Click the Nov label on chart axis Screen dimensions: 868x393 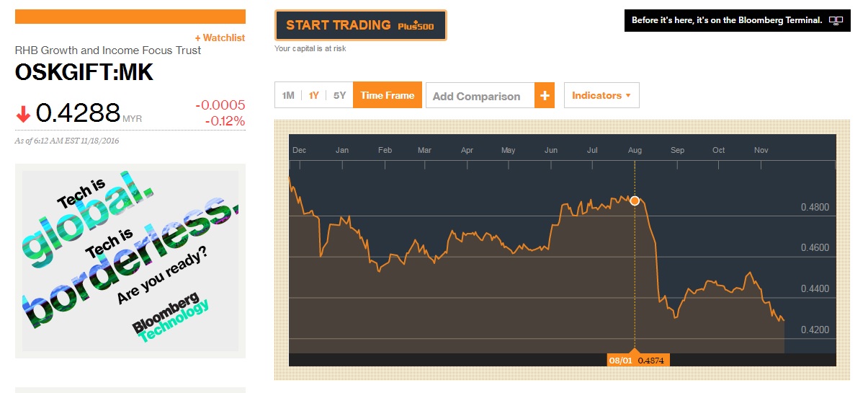tap(761, 150)
